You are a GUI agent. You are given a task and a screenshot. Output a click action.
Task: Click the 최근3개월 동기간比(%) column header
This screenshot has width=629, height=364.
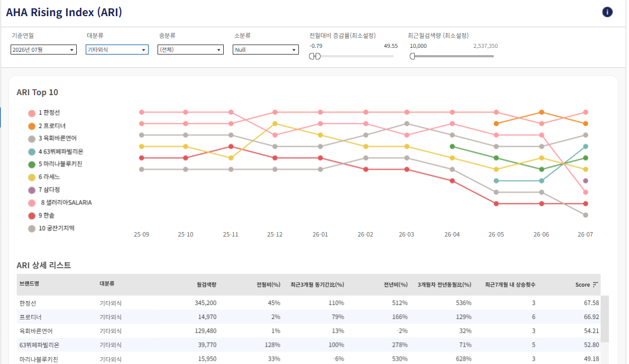[x=317, y=284]
